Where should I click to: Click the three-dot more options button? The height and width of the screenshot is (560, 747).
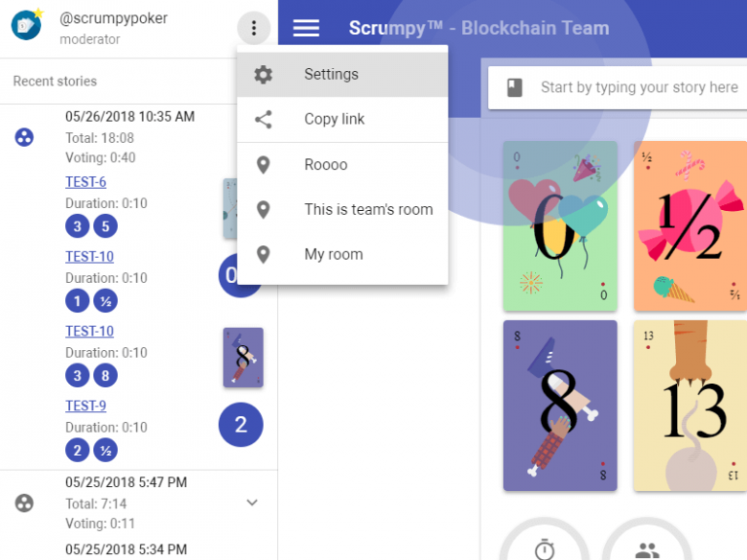254,28
